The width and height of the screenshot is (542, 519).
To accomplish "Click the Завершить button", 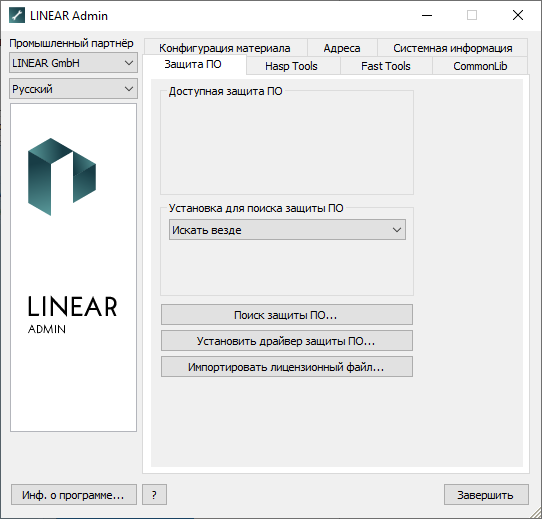I will (x=486, y=495).
